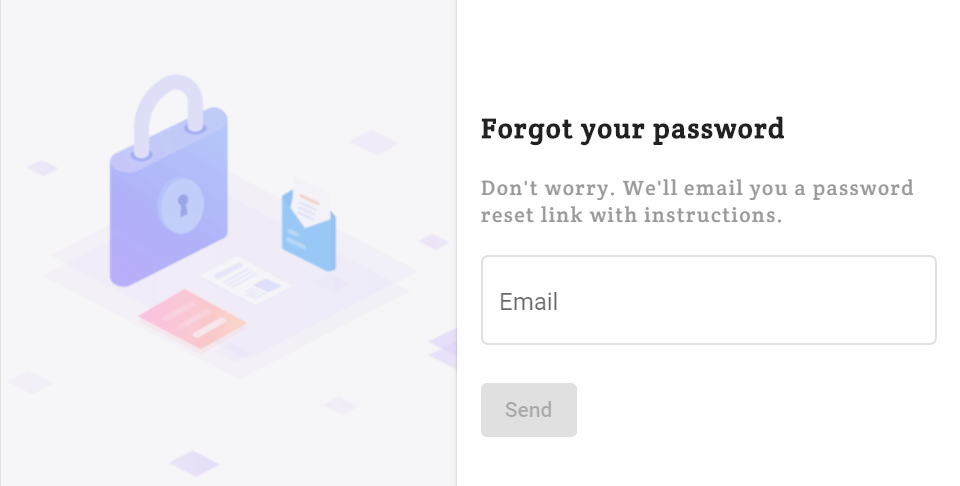Click the purple diamond cut off by divider
The width and height of the screenshot is (960, 486).
click(x=443, y=349)
